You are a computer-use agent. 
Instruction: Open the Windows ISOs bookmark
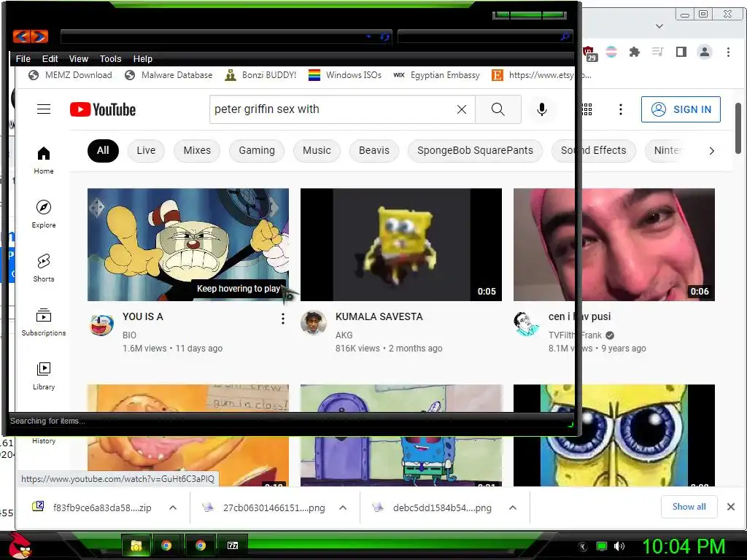(x=345, y=75)
